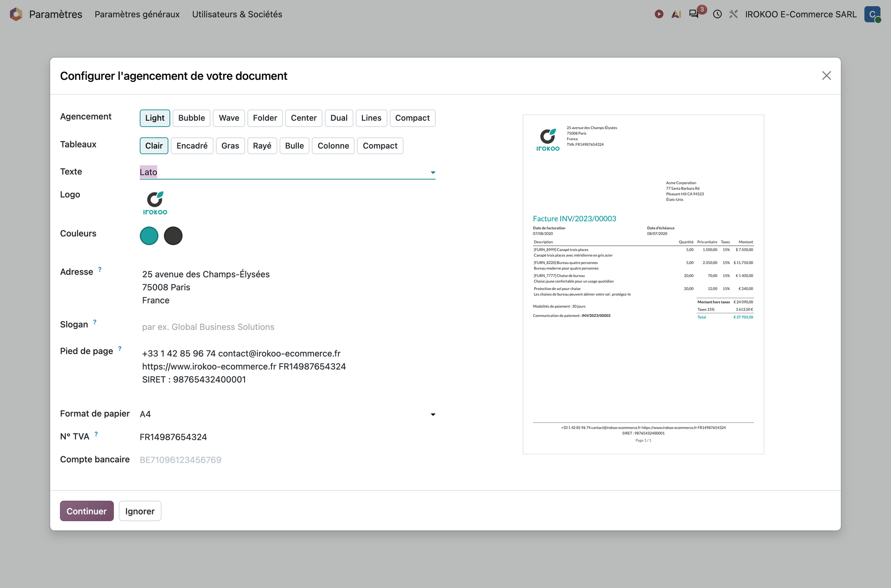Select the Lines layout option

coord(371,118)
